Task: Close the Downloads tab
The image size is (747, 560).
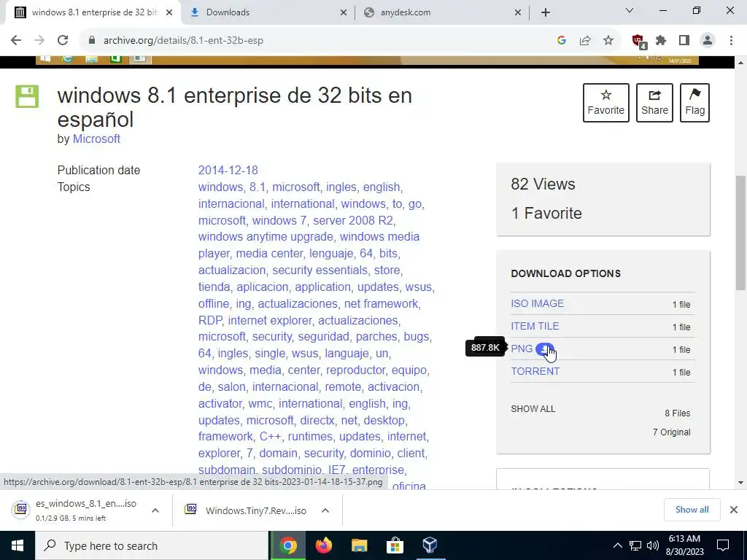Action: pyautogui.click(x=344, y=12)
